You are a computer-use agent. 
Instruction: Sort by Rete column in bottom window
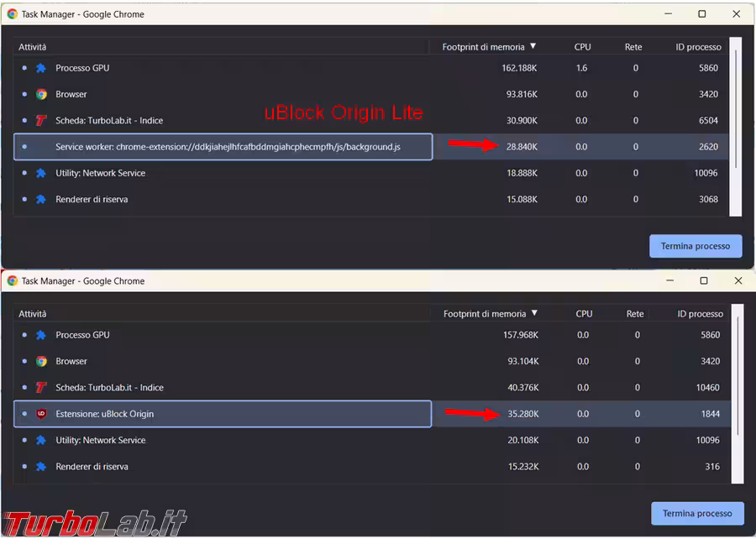point(635,313)
